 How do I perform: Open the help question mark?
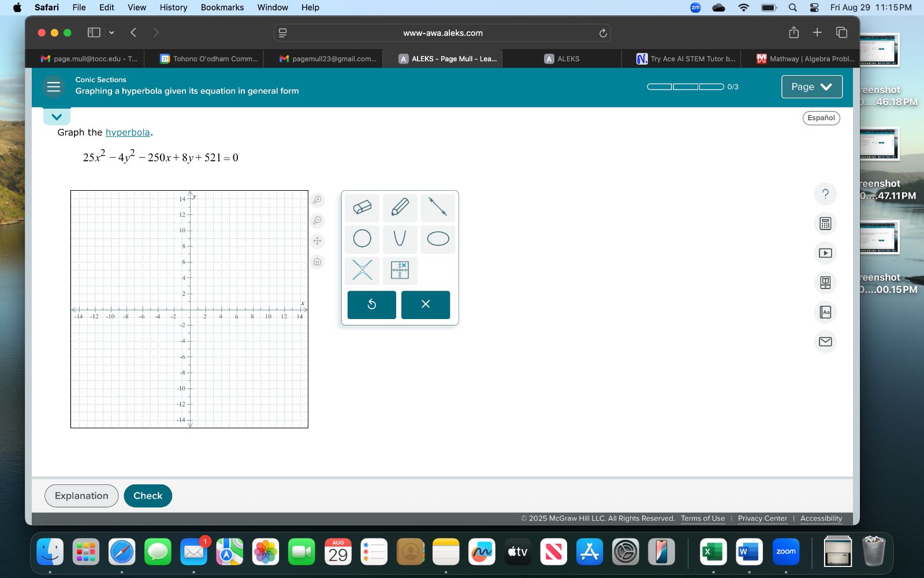(825, 194)
